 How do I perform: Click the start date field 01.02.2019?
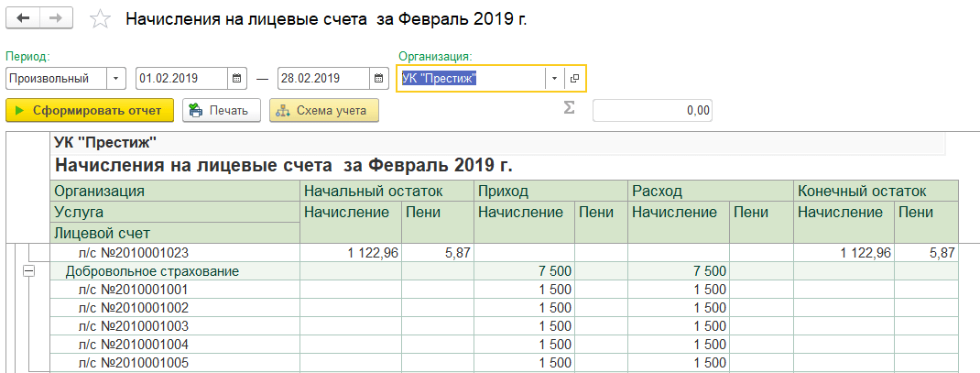pyautogui.click(x=182, y=79)
